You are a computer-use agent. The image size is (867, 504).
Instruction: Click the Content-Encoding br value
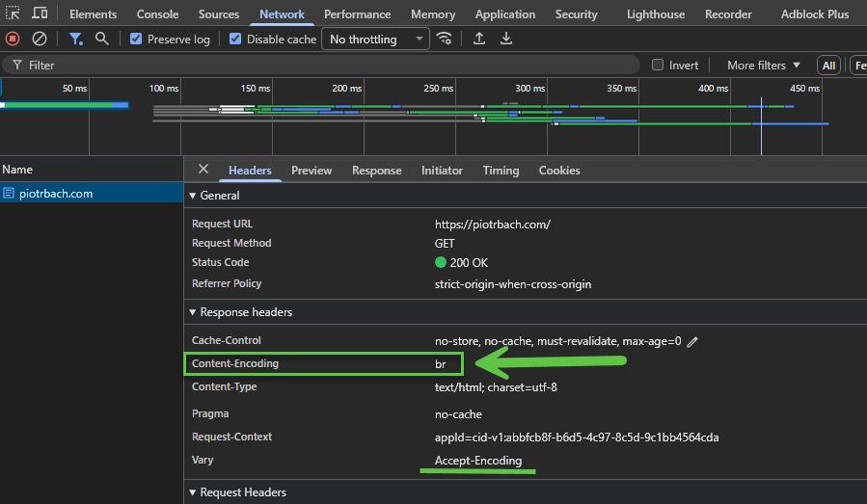(440, 364)
